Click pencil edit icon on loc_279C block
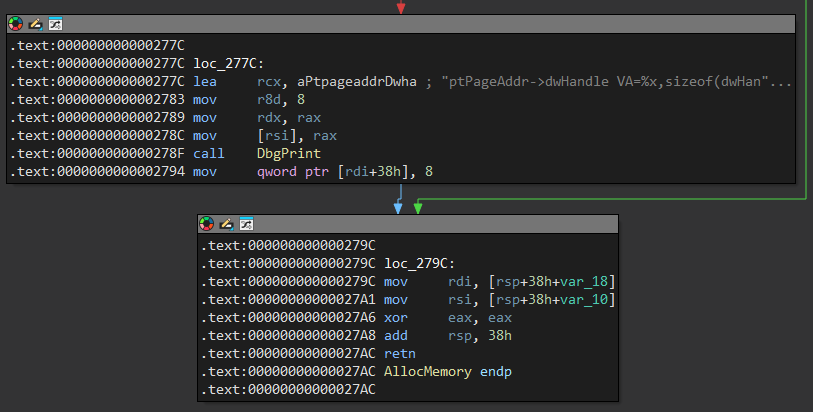The height and width of the screenshot is (412, 813). [226, 223]
